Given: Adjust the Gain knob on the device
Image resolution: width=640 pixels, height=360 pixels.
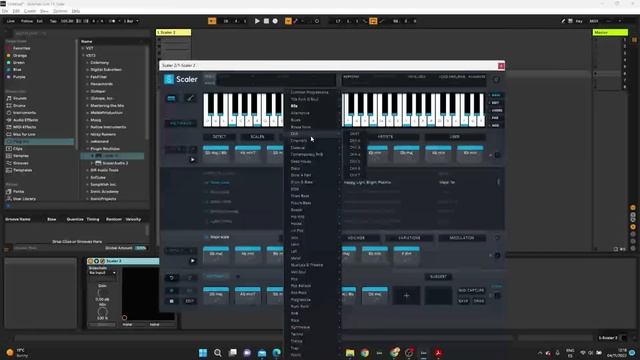Looking at the screenshot, I should tap(102, 293).
